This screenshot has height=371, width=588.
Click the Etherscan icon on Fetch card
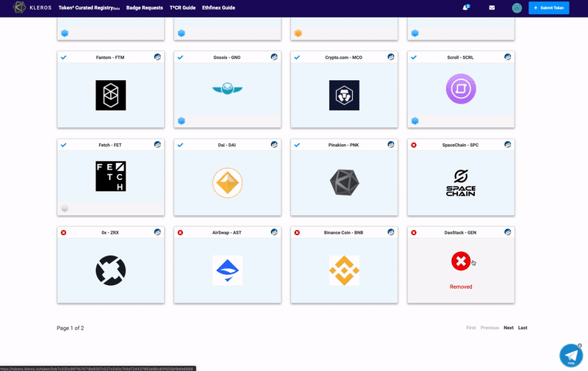click(x=157, y=144)
